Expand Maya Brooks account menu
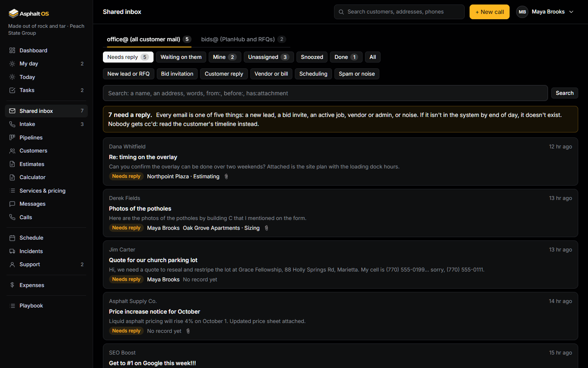The image size is (588, 368). click(x=545, y=12)
